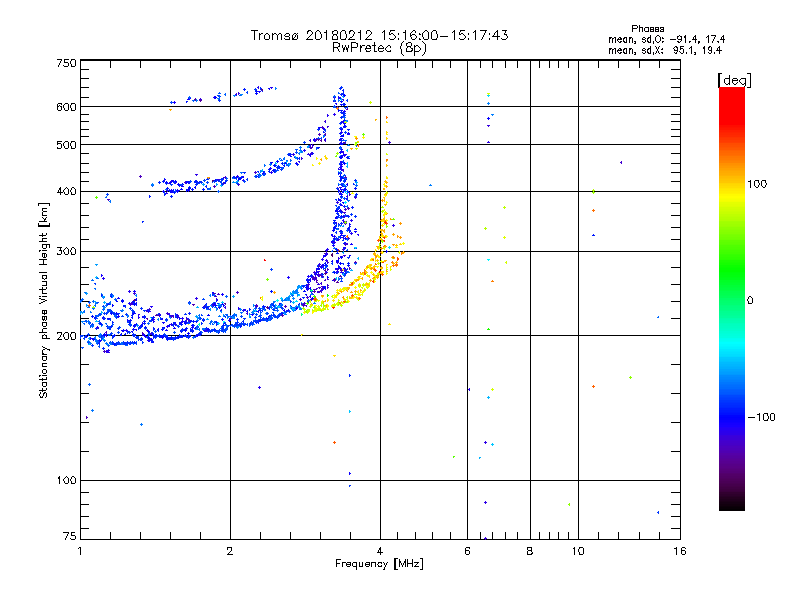Screen dimensions: 800x600
Task: Click the y-axis tick label '400'
Action: click(67, 191)
